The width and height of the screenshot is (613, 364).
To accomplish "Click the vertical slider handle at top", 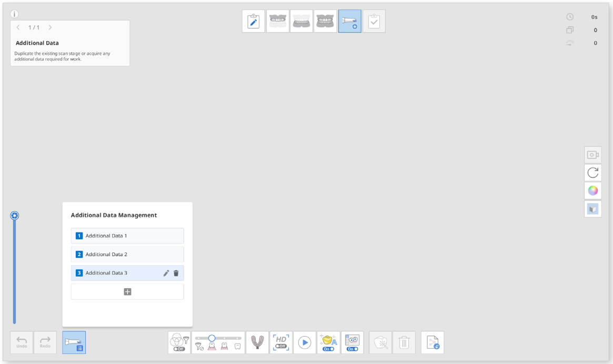I will pyautogui.click(x=14, y=216).
